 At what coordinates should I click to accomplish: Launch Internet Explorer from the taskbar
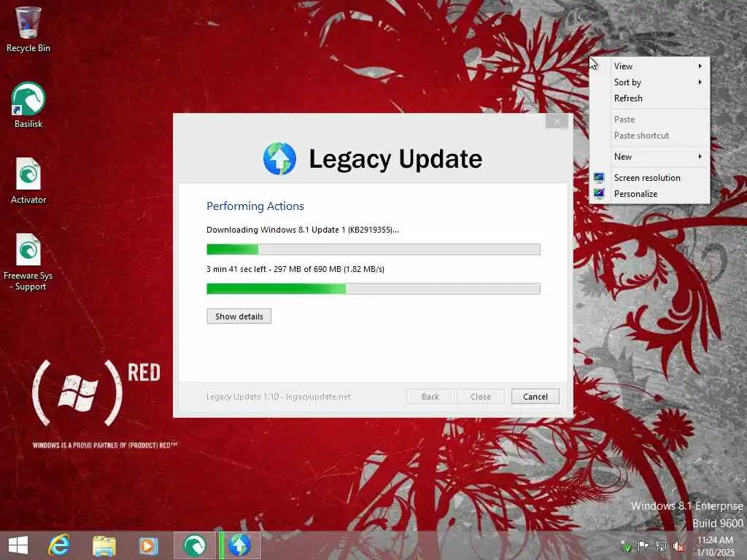point(59,545)
